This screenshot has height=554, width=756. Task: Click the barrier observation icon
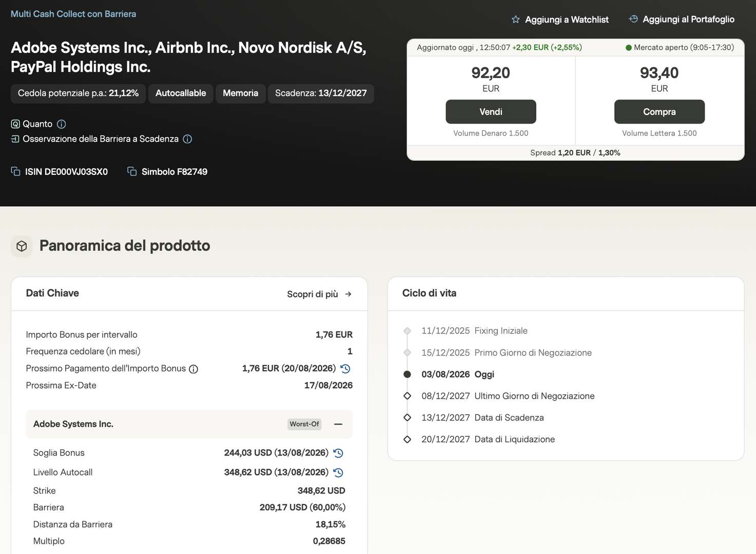(15, 139)
